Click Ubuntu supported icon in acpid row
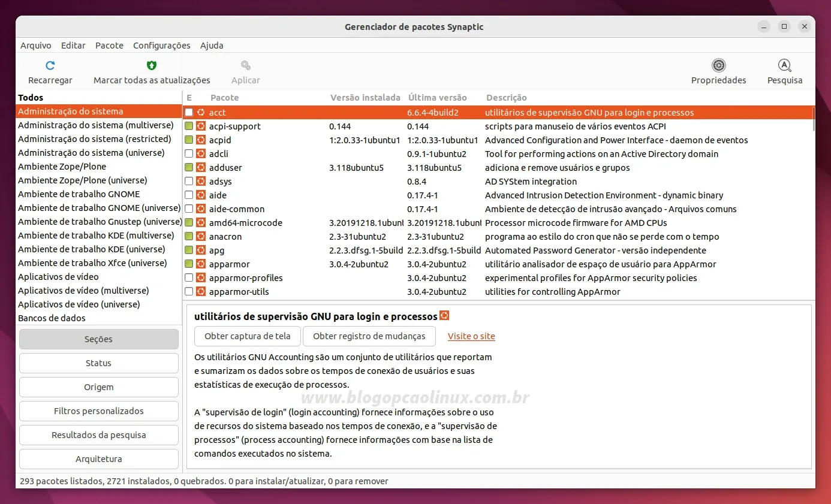Image resolution: width=831 pixels, height=504 pixels. pos(201,140)
